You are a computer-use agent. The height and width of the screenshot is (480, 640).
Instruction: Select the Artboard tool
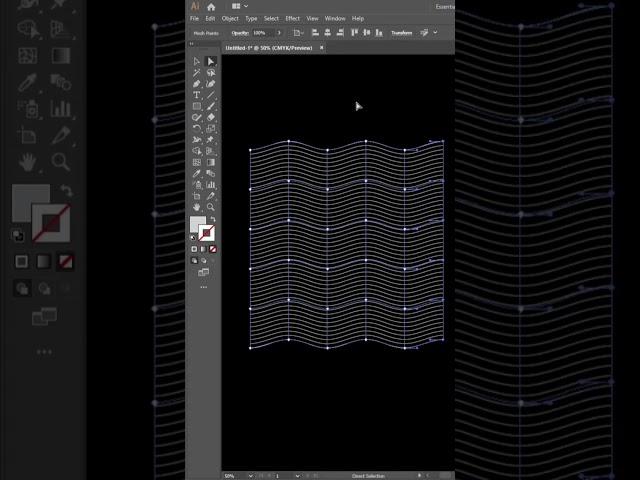click(x=197, y=196)
